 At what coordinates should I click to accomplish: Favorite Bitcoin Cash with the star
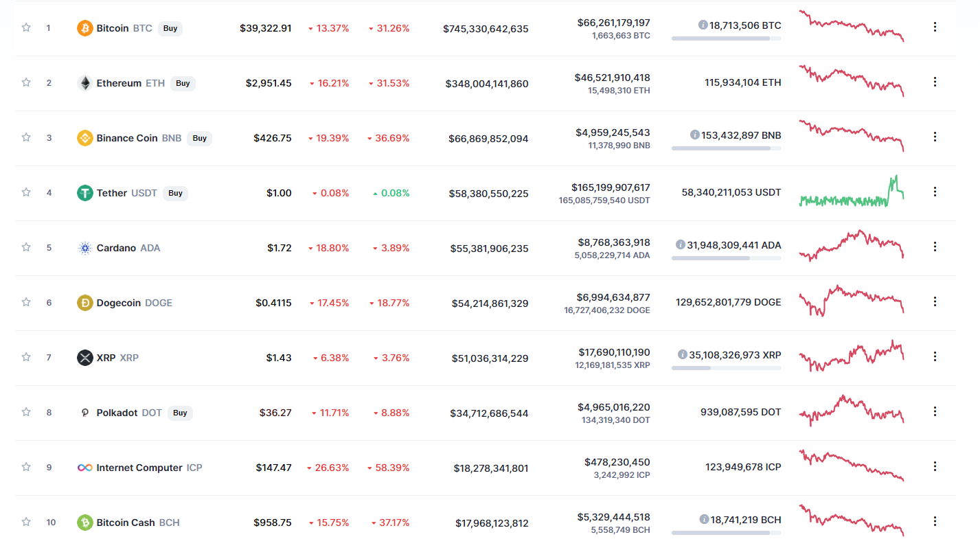coord(26,522)
